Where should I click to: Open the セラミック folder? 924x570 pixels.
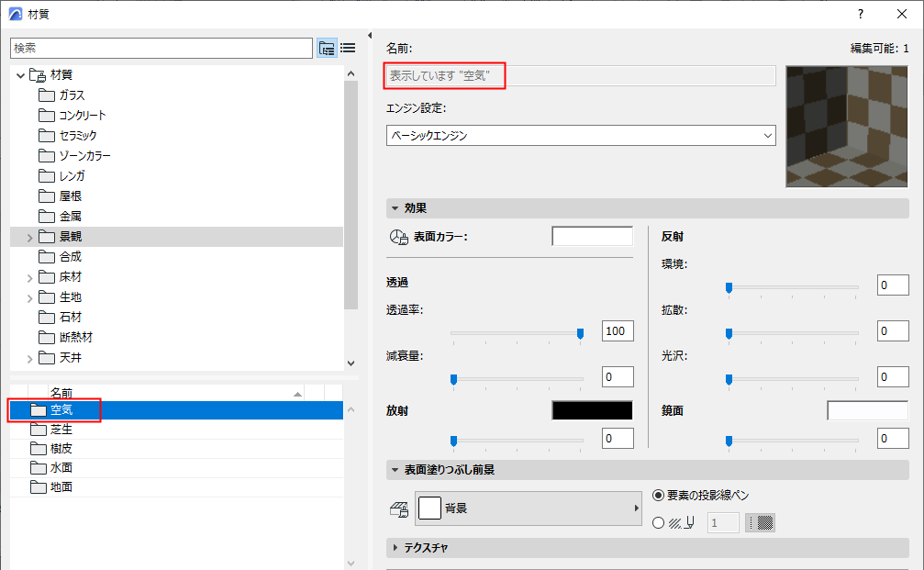(x=68, y=136)
